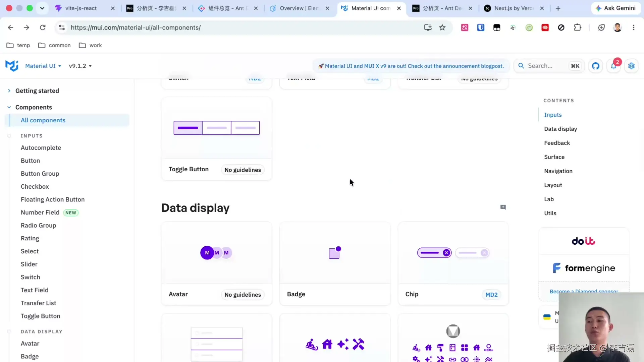Jump to Surface in contents

point(554,157)
